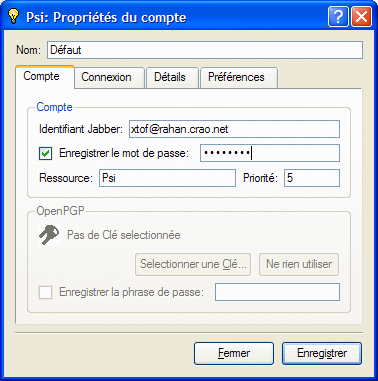Click the Psi lightbulb title bar icon
378x381 pixels.
[13, 17]
